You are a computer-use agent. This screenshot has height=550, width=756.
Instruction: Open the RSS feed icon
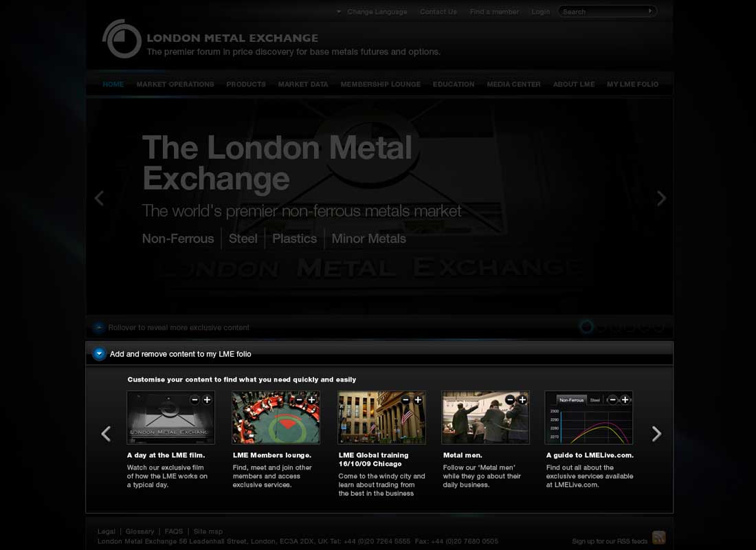[658, 537]
